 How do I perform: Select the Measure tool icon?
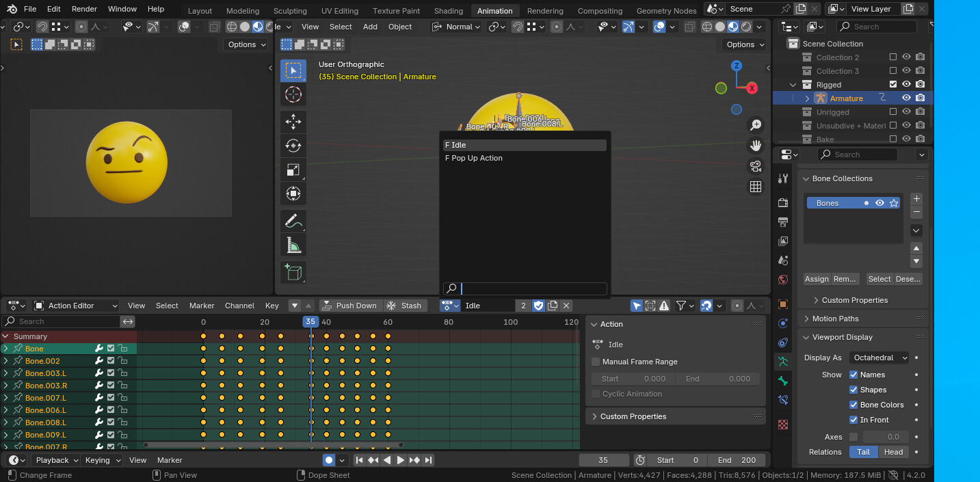point(293,245)
